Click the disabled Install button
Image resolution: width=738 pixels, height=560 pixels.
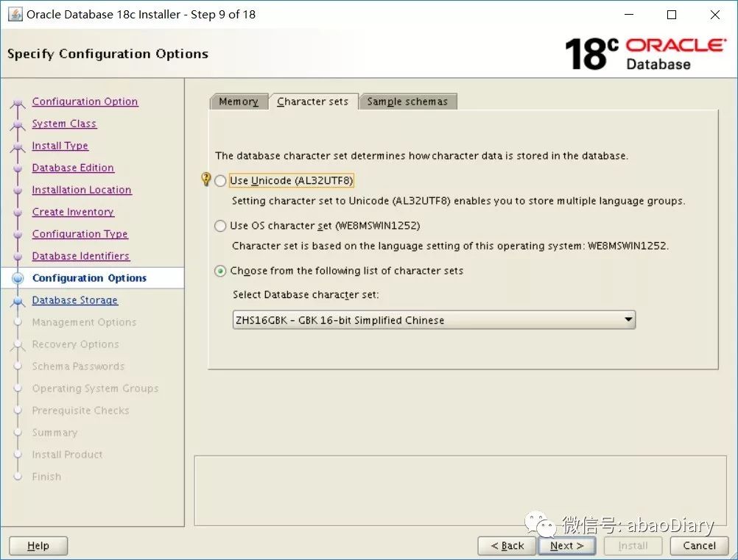[x=633, y=545]
